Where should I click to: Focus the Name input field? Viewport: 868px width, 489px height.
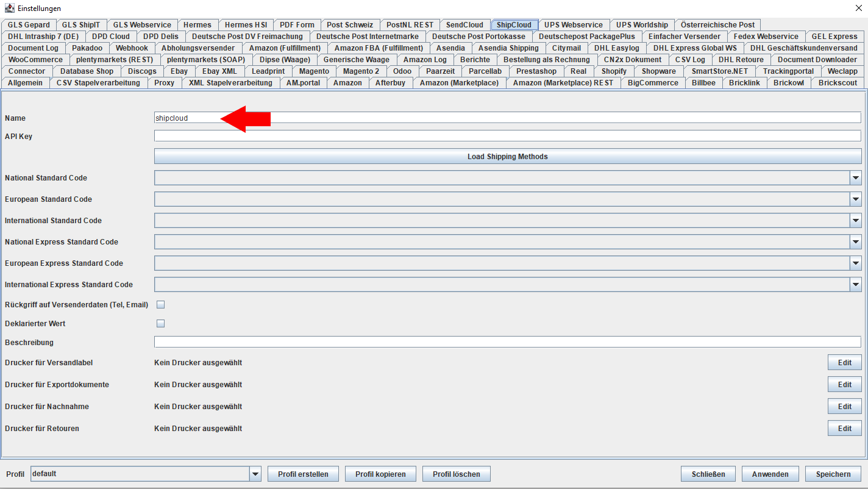pos(508,118)
